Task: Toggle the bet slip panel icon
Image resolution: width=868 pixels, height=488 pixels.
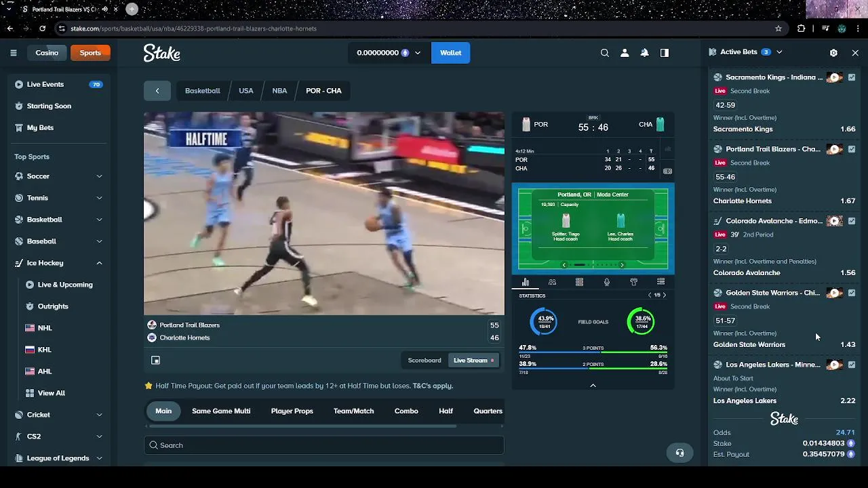Action: click(x=665, y=53)
